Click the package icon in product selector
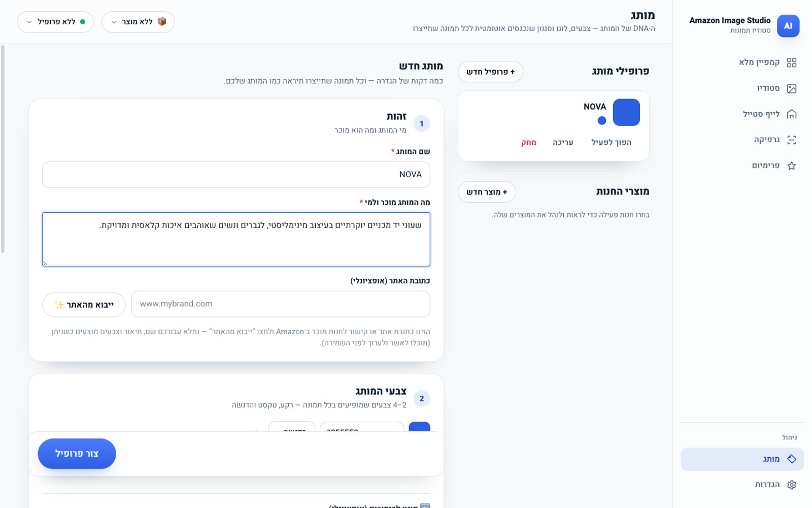This screenshot has width=812, height=508. pos(162,22)
